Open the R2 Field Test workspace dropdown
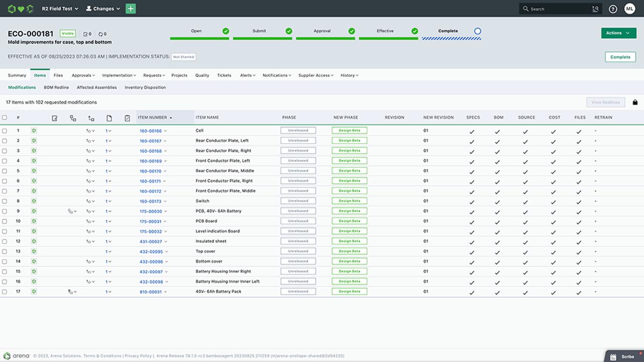Image resolution: width=644 pixels, height=362 pixels. click(60, 9)
